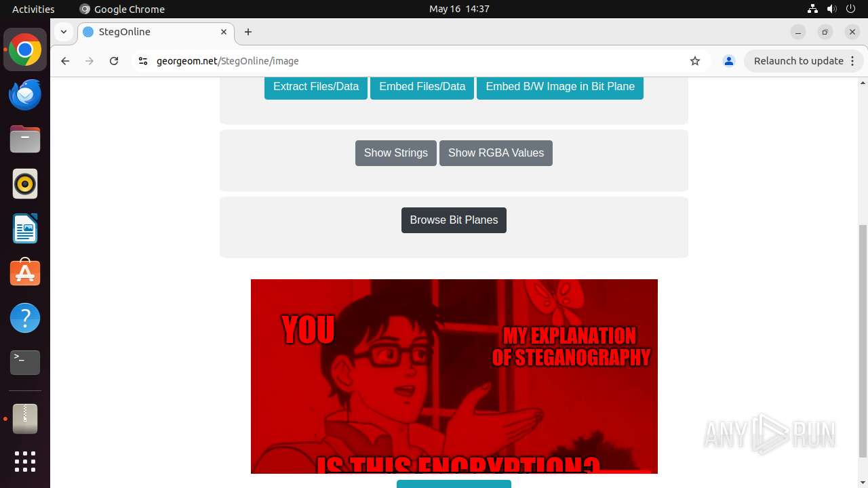Open the Chrome three-dot menu
The image size is (868, 488).
click(853, 61)
